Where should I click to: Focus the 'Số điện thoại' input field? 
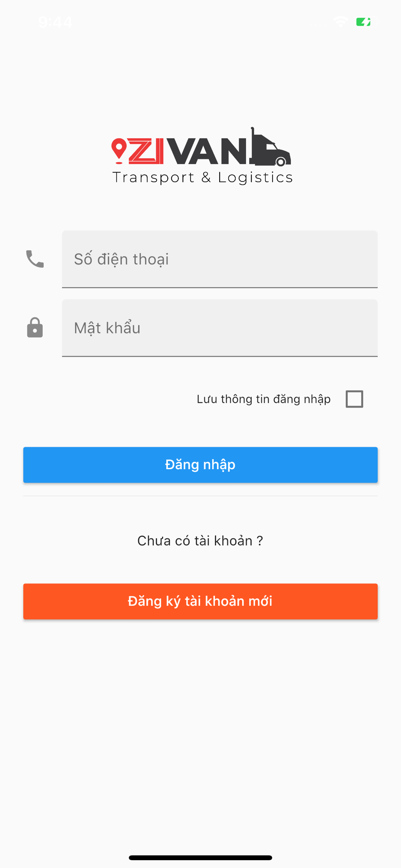click(220, 259)
